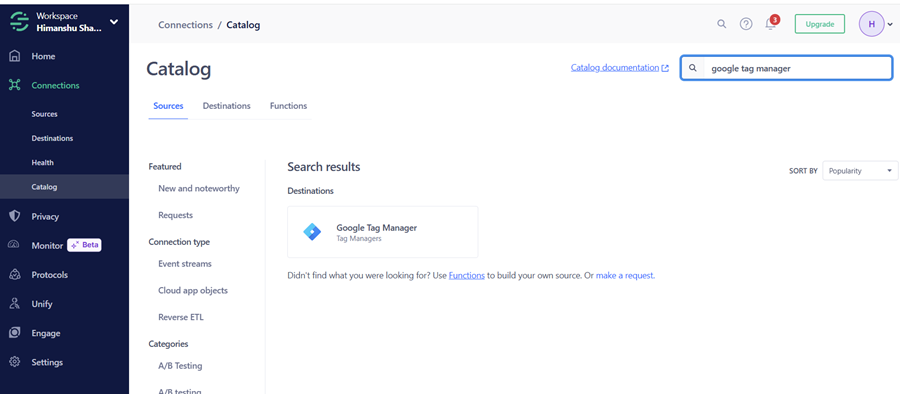Click the Unify person icon
Viewport: 900px width, 394px height.
(x=15, y=304)
